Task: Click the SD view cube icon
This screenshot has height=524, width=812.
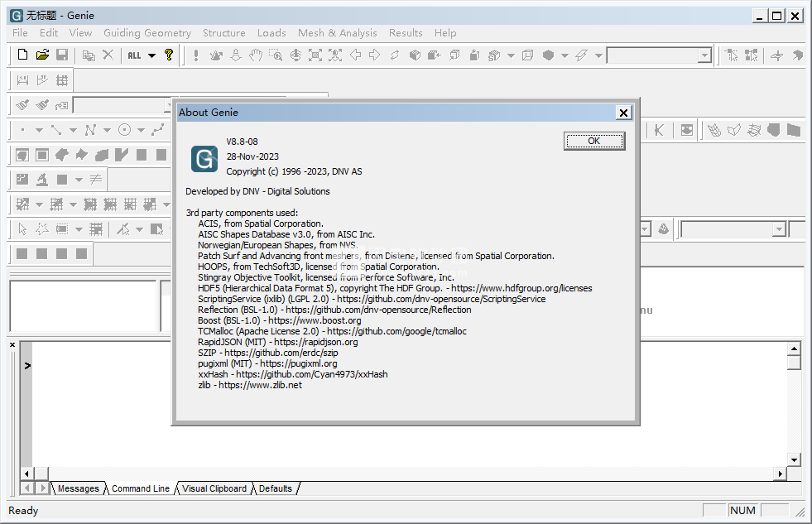Action: point(494,55)
